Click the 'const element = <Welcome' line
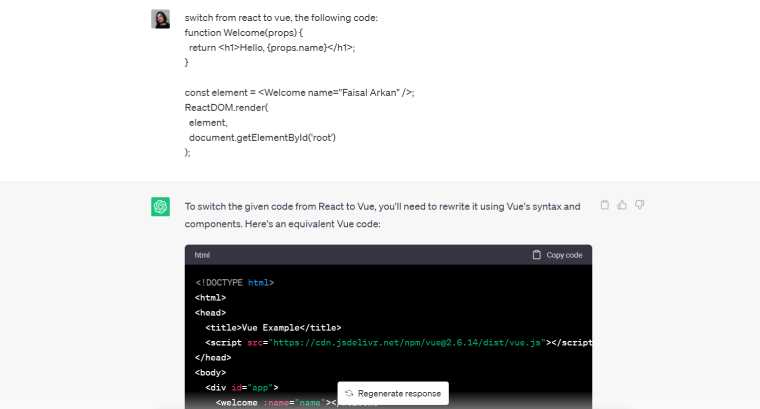Screen dimensions: 760x409 pos(300,93)
